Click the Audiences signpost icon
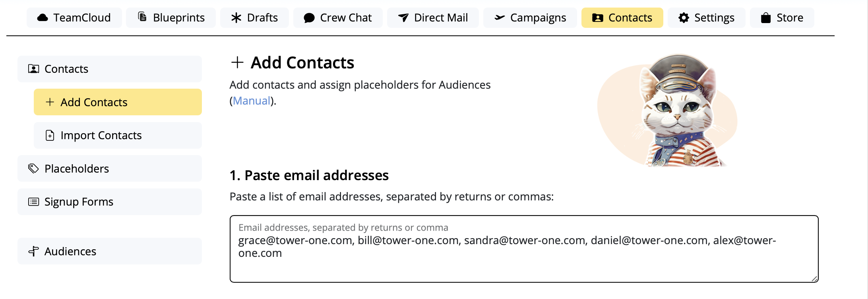This screenshot has height=299, width=868. 33,251
